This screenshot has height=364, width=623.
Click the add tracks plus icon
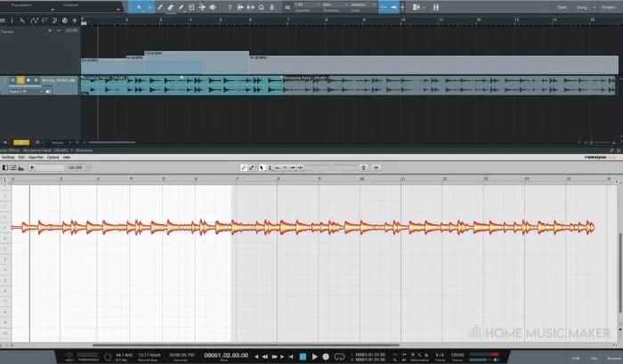point(74,20)
